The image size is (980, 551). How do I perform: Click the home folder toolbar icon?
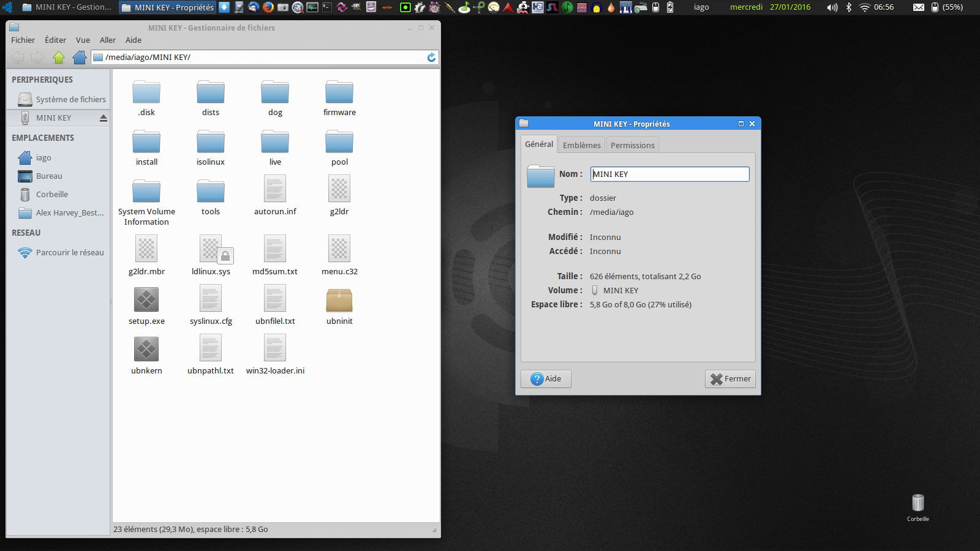point(79,58)
